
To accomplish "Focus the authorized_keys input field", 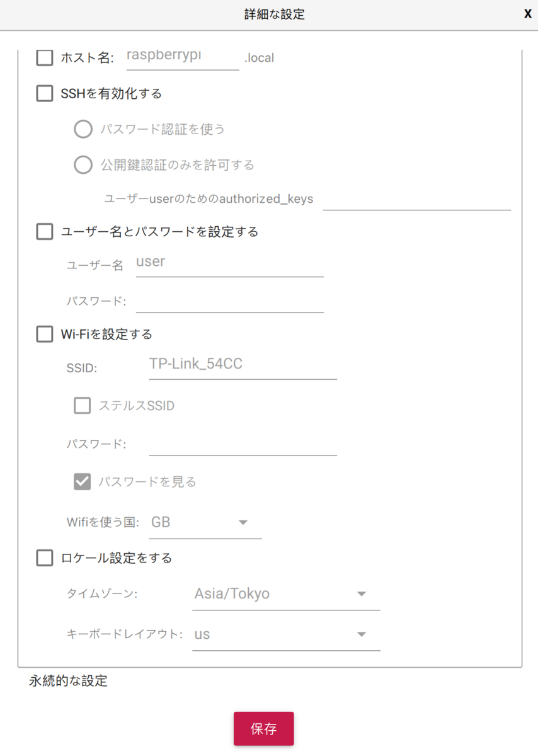I will pyautogui.click(x=416, y=198).
